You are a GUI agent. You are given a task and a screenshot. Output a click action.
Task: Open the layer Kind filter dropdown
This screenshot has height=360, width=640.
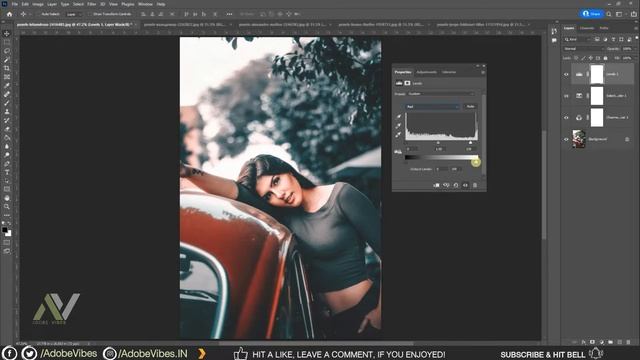pos(577,40)
